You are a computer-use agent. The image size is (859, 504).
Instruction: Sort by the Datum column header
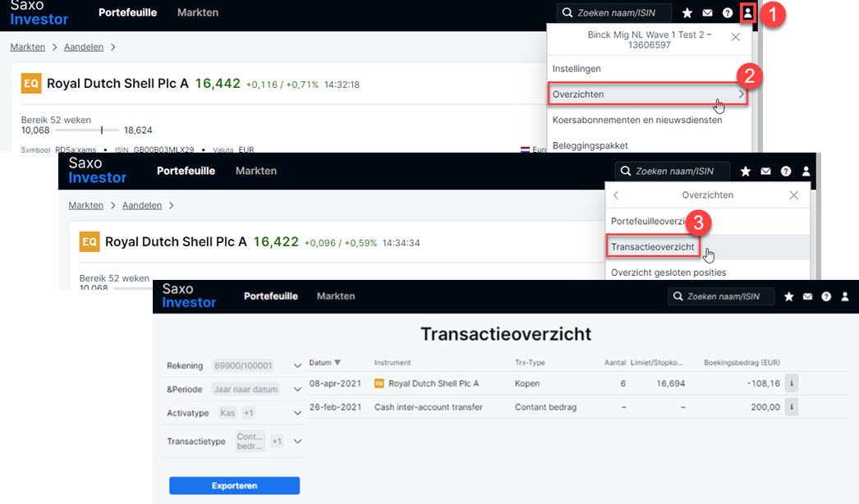pyautogui.click(x=325, y=363)
